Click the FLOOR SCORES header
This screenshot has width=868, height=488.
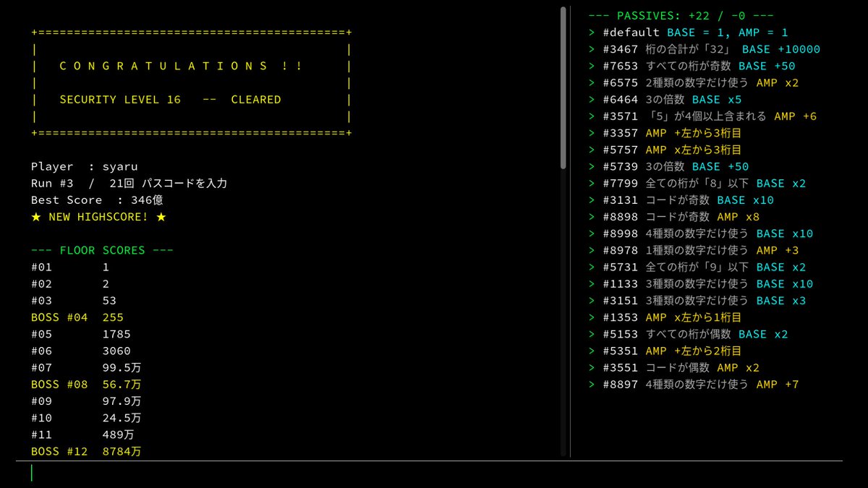(102, 251)
